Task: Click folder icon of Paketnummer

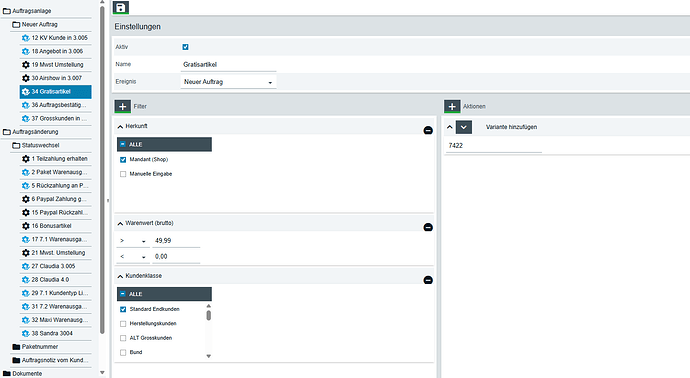Action: click(x=16, y=347)
